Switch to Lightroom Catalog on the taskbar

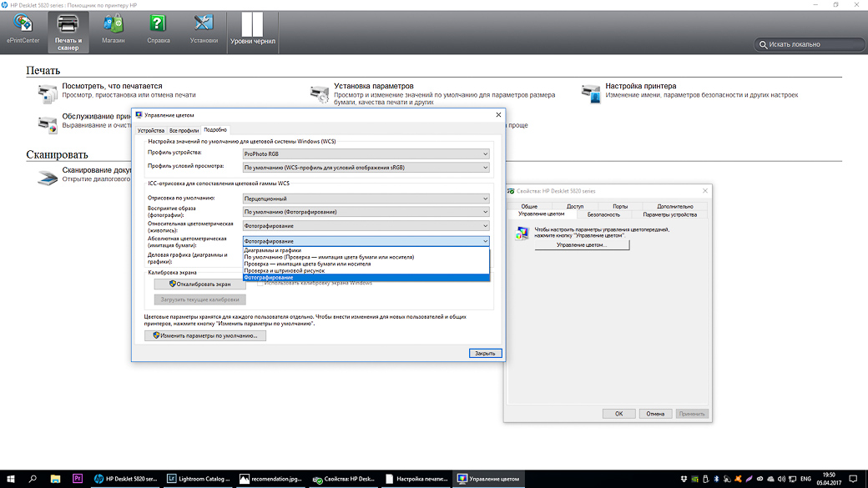[199, 479]
